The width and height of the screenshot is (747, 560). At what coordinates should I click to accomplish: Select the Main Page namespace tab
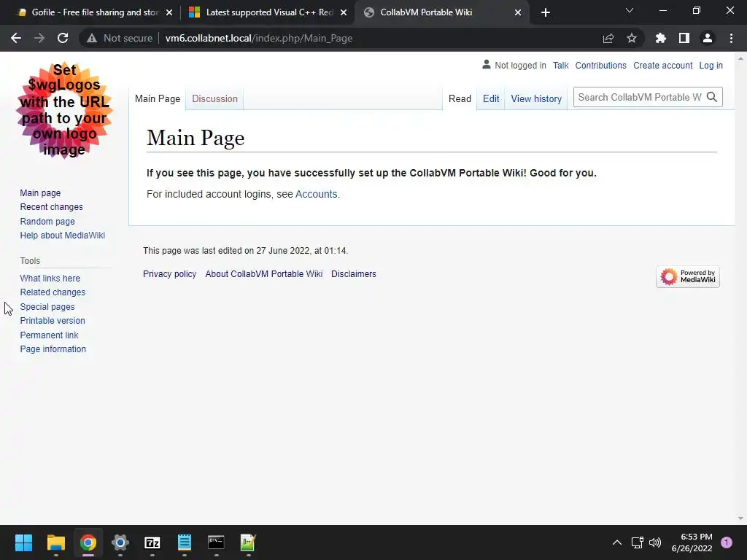[x=158, y=98]
